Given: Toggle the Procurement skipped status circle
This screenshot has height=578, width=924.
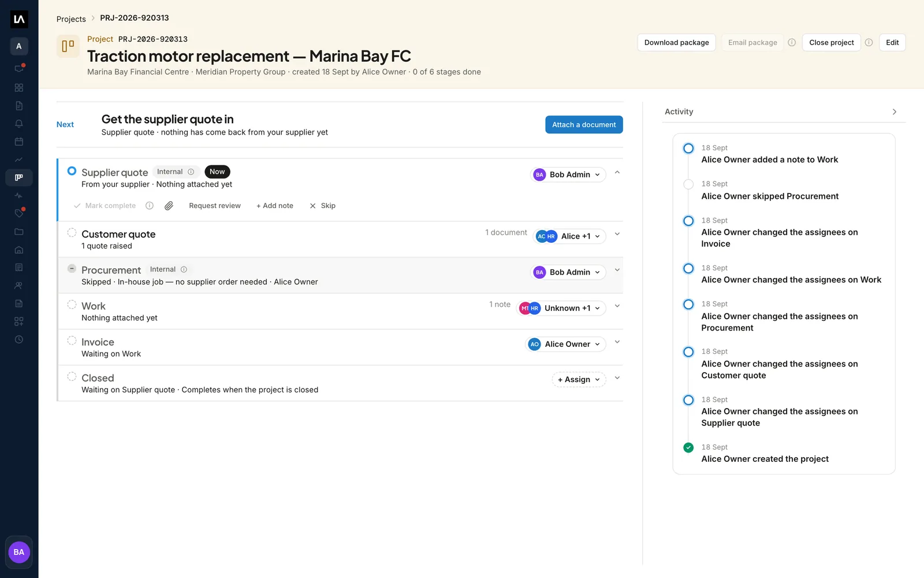Looking at the screenshot, I should (x=72, y=268).
